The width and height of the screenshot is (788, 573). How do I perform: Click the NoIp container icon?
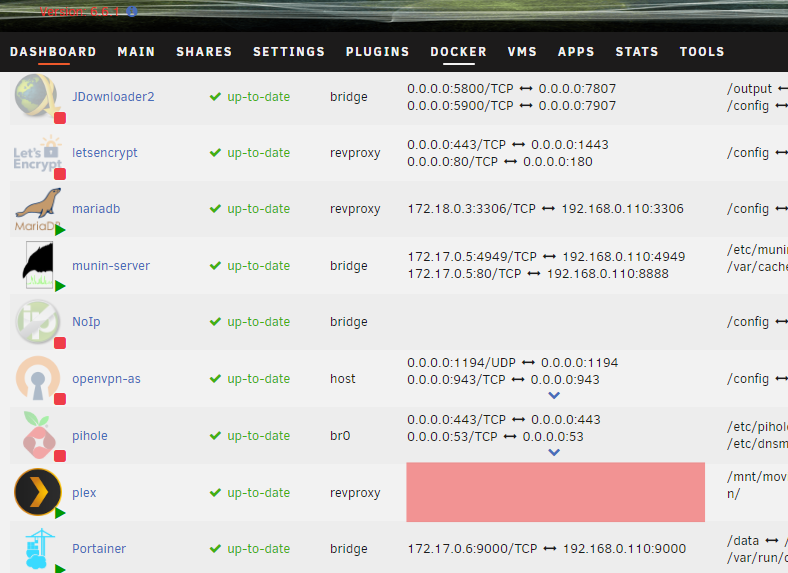click(x=38, y=322)
